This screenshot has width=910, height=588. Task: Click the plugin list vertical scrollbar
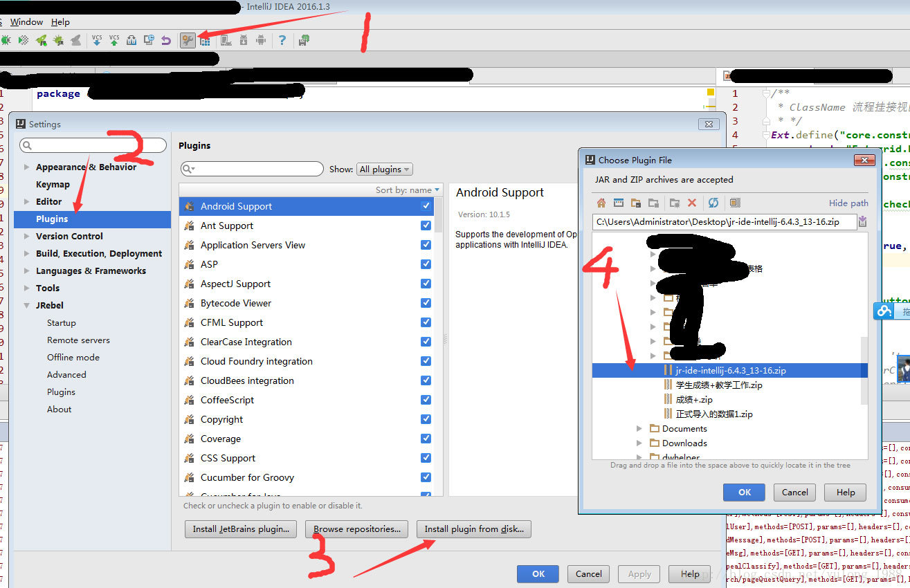438,216
